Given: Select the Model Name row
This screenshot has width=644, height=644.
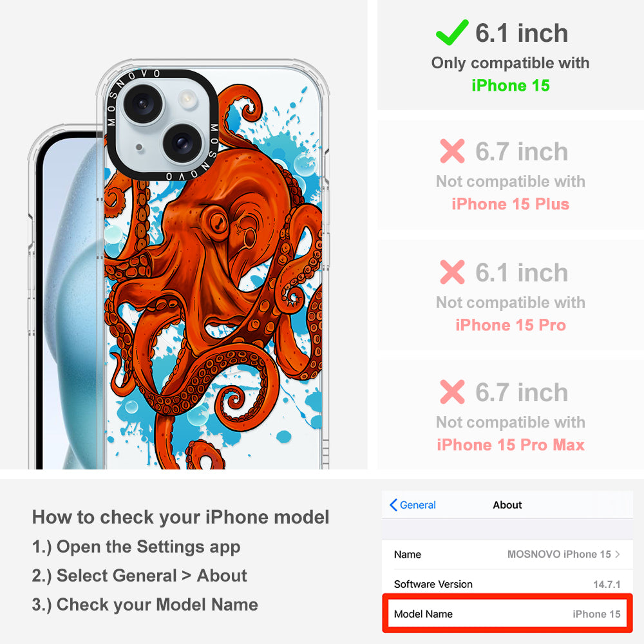Looking at the screenshot, I should 507,614.
